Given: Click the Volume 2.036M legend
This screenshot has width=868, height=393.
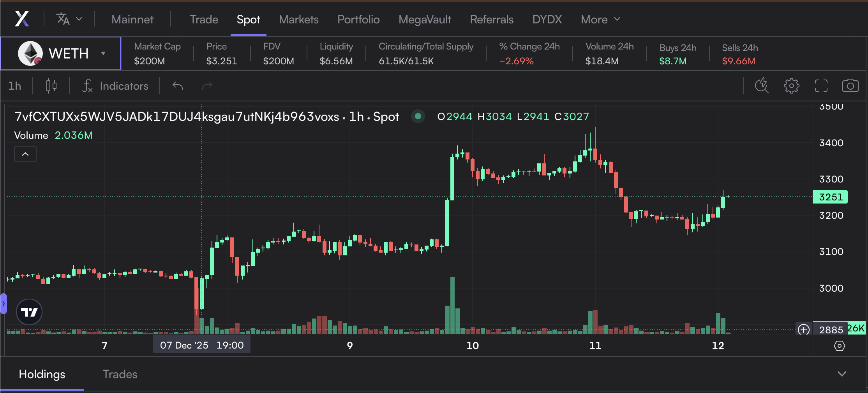Looking at the screenshot, I should [x=53, y=135].
